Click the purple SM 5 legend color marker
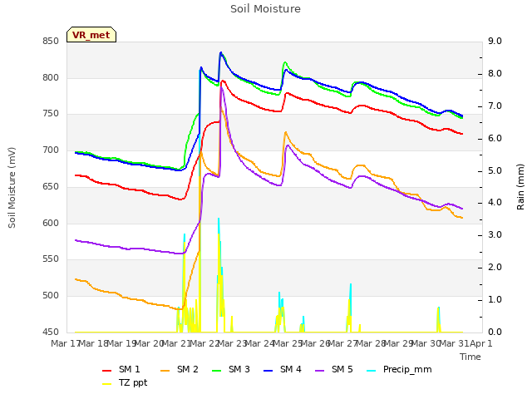This screenshot has height=399, width=532. (x=320, y=371)
